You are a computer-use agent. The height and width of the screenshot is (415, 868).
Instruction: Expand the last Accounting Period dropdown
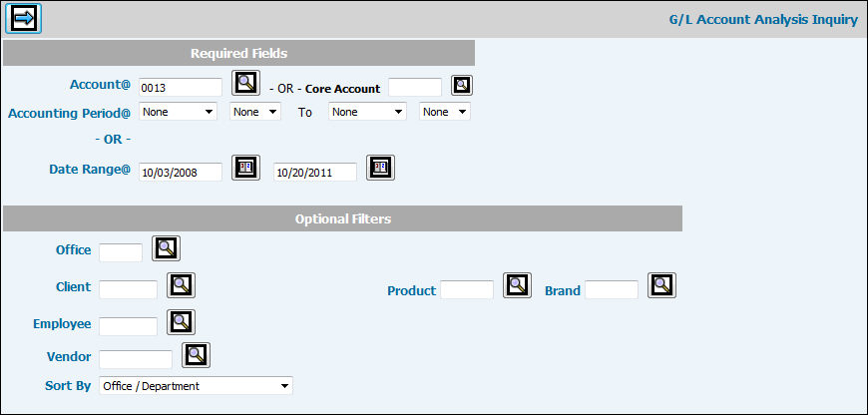tap(445, 112)
